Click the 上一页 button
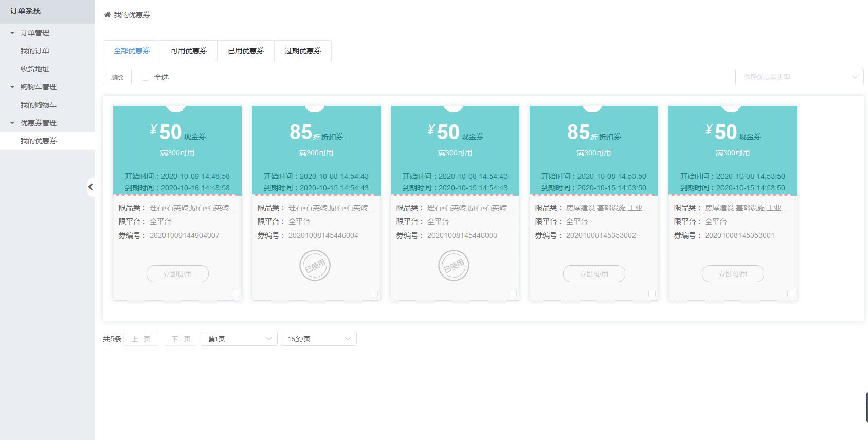The width and height of the screenshot is (868, 440). (141, 339)
